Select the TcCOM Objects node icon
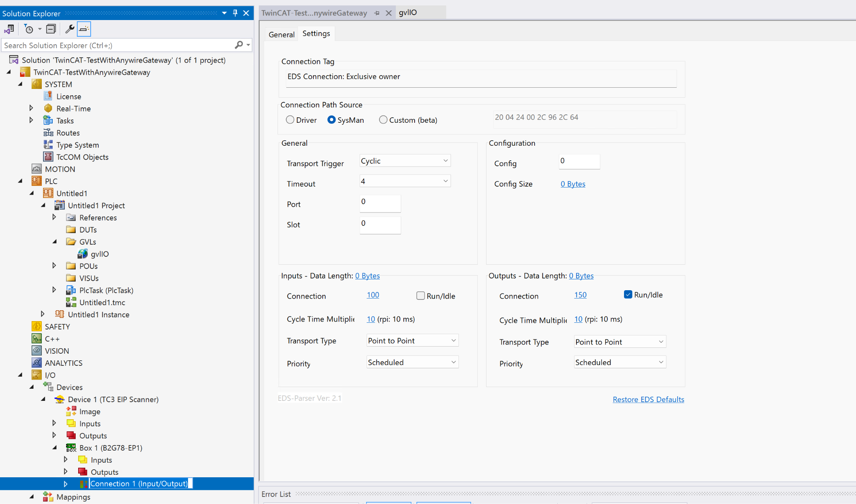Image resolution: width=856 pixels, height=504 pixels. tap(48, 157)
